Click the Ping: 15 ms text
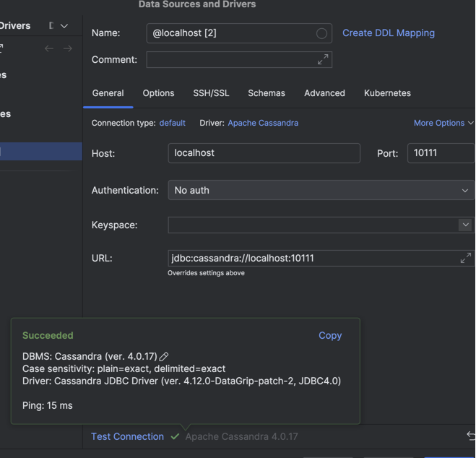476x458 pixels. point(48,405)
